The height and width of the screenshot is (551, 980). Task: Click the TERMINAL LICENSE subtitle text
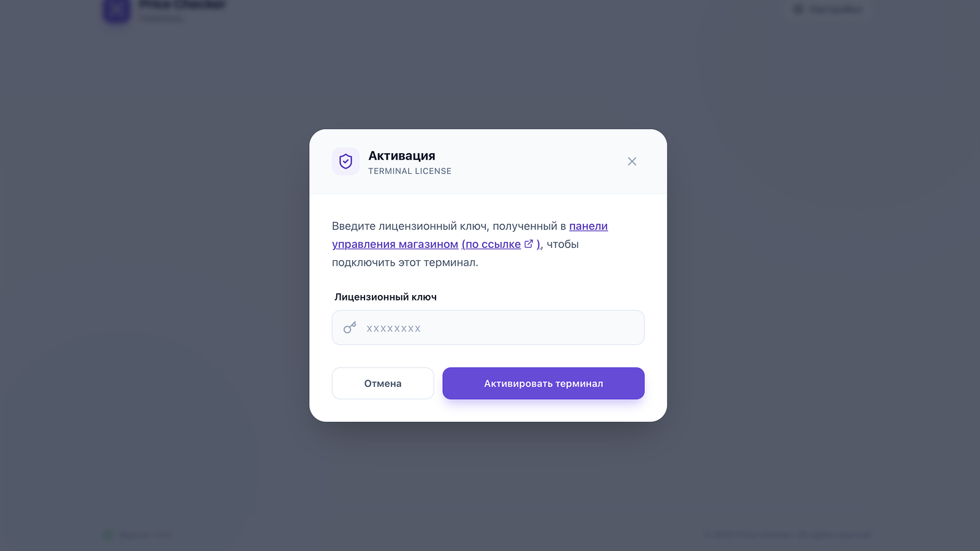pos(410,171)
